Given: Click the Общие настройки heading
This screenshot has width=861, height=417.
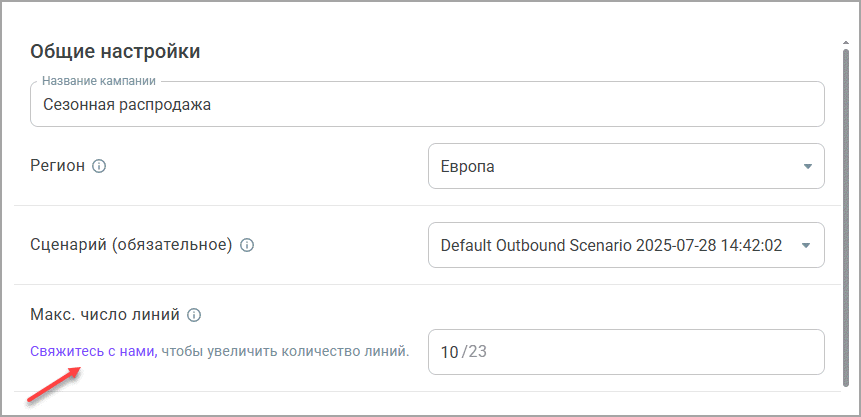Looking at the screenshot, I should (x=115, y=50).
